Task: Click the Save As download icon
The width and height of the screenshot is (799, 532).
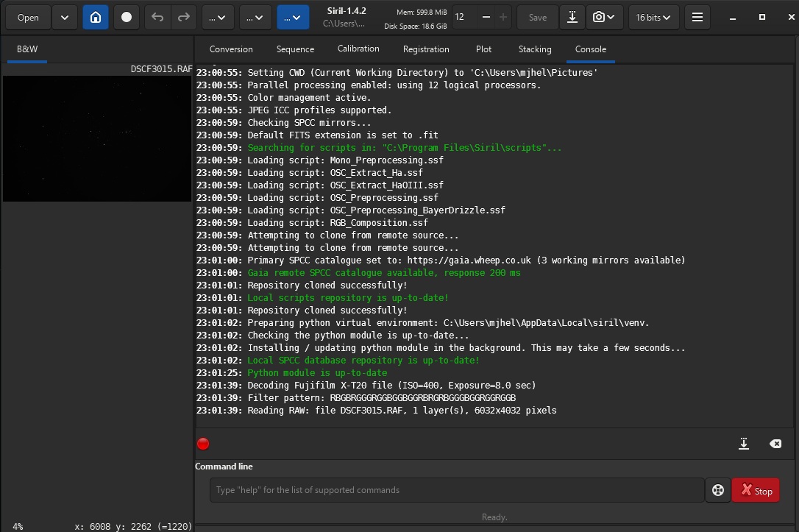Action: tap(572, 18)
